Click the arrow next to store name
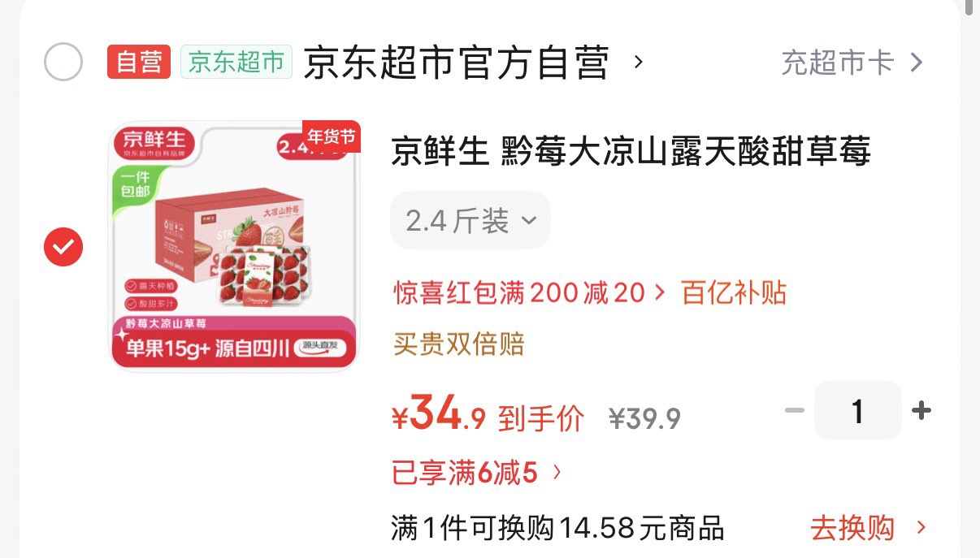 click(x=638, y=62)
